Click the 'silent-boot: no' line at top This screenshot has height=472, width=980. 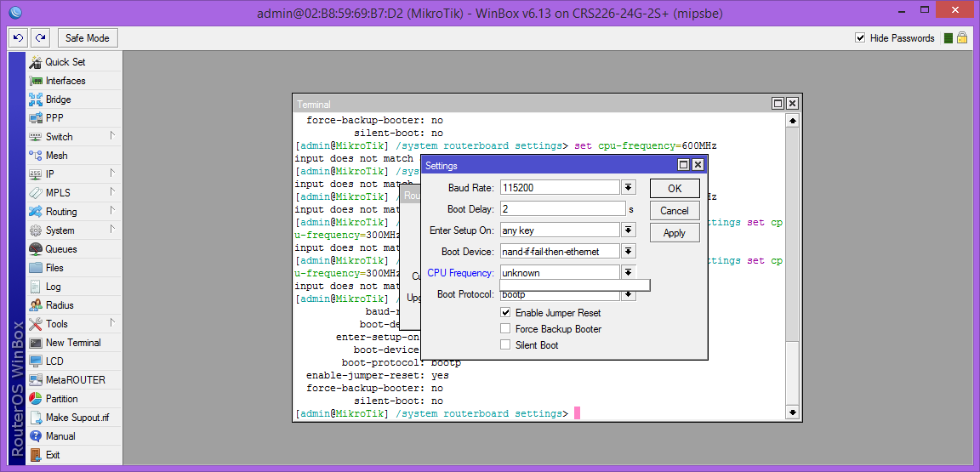[x=399, y=134]
